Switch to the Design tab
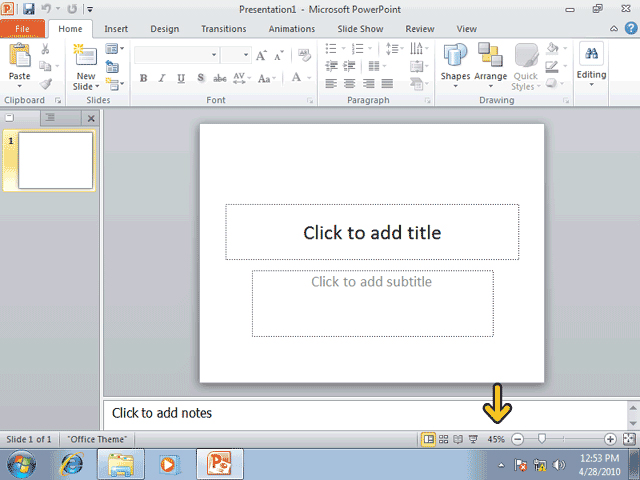The height and width of the screenshot is (480, 640). (164, 29)
